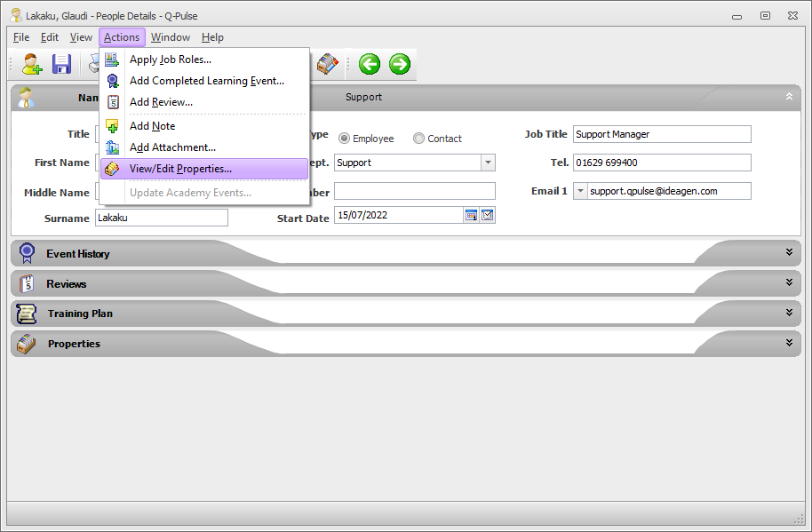Click the Start Date clear/check icon
Screen dimensions: 812x532
(488, 215)
